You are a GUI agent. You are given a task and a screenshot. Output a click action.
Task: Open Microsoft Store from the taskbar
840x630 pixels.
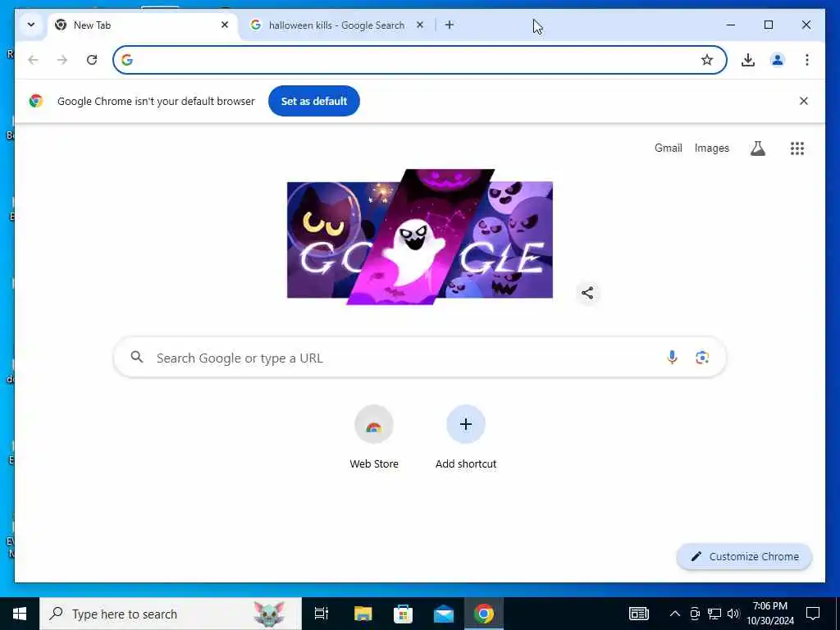(x=403, y=614)
